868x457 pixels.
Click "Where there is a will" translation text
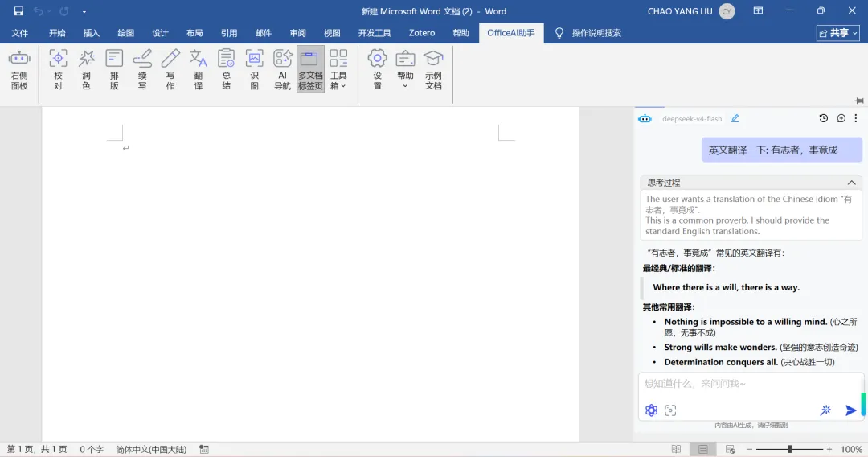[726, 287]
